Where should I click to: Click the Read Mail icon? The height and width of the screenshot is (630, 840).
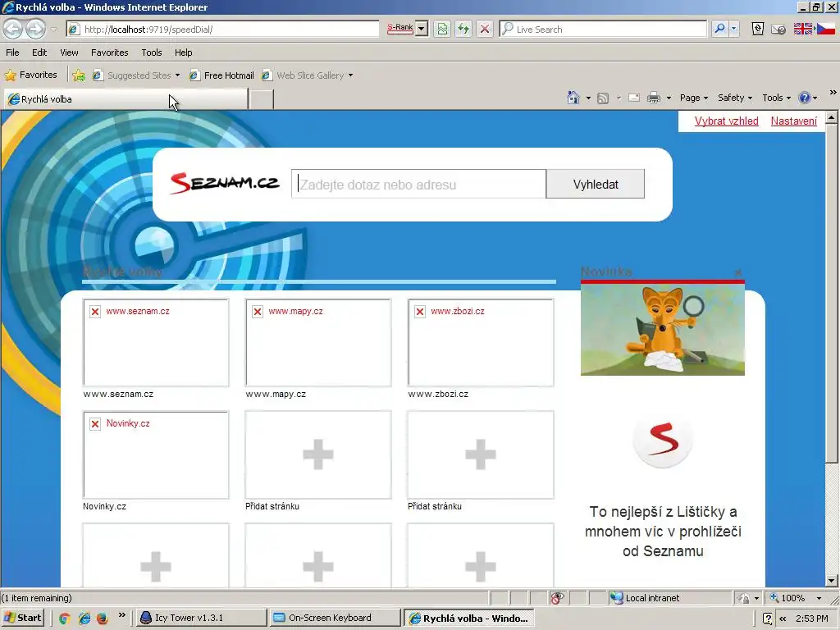point(634,98)
